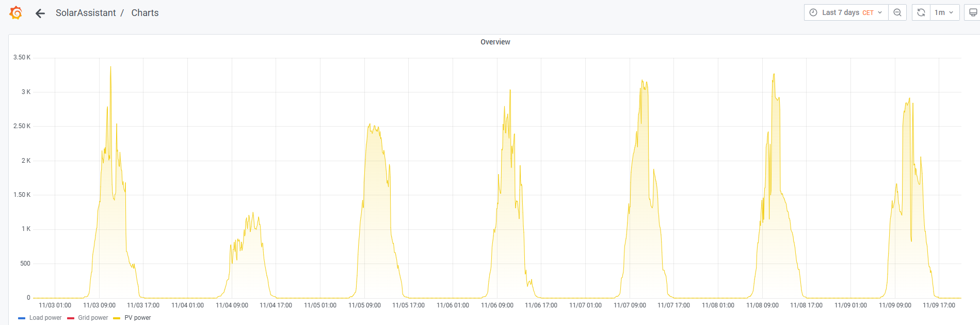The image size is (980, 325).
Task: Click the yellow PV power color swatch
Action: point(117,318)
